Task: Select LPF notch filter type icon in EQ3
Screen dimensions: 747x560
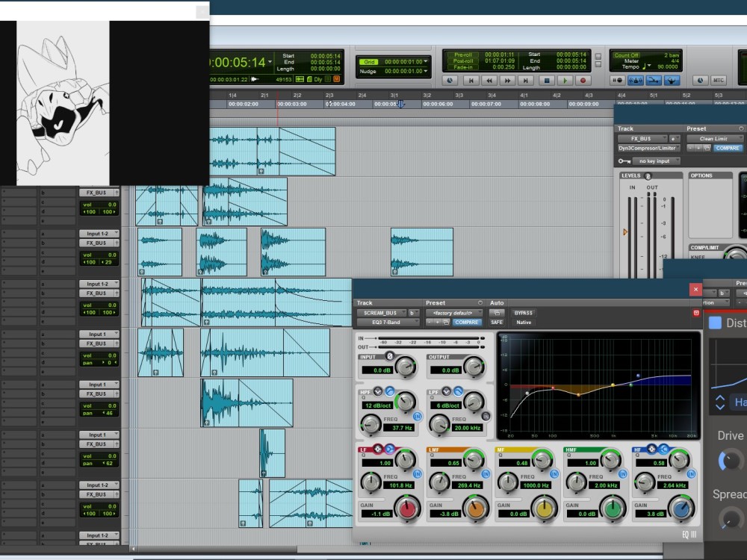Action: point(447,391)
